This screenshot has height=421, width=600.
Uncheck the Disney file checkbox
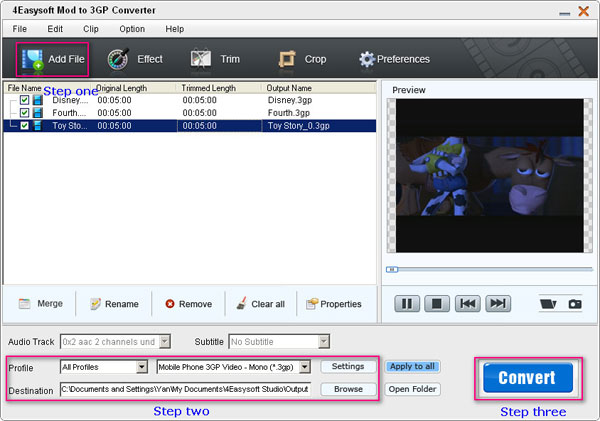[x=24, y=100]
